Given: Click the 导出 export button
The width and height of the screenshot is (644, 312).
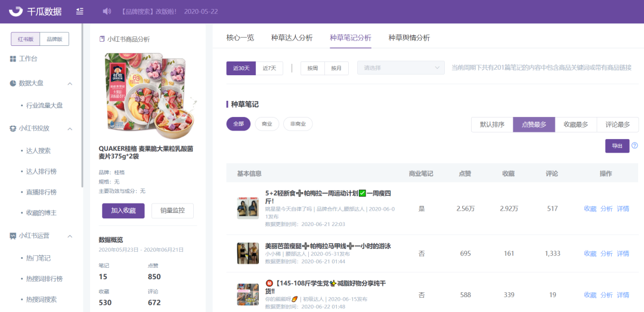Looking at the screenshot, I should tap(617, 146).
